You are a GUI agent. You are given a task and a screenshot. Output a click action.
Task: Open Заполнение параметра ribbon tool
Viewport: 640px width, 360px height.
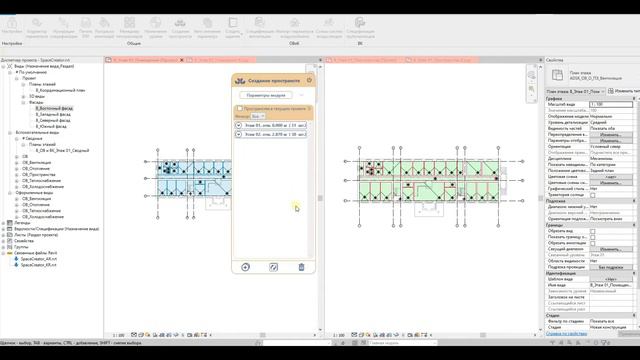207,27
